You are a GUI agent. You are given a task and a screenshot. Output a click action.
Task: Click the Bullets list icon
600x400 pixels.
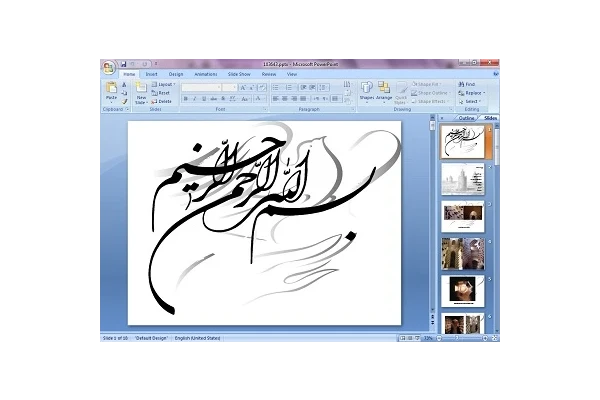(x=276, y=88)
